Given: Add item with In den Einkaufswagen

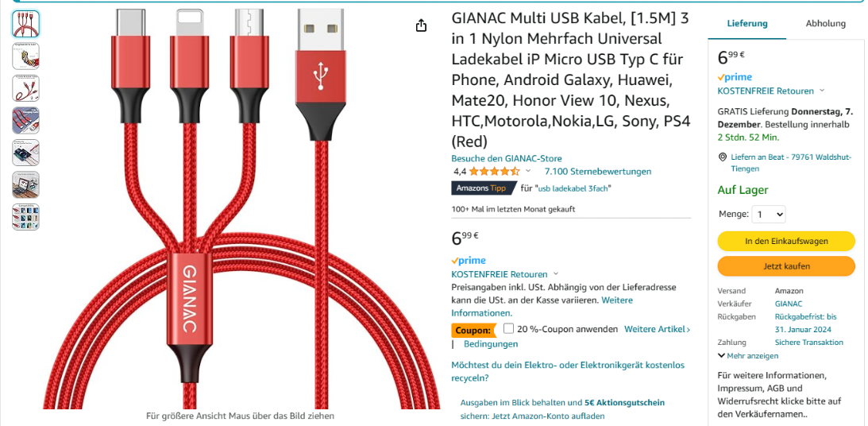Looking at the screenshot, I should click(786, 241).
